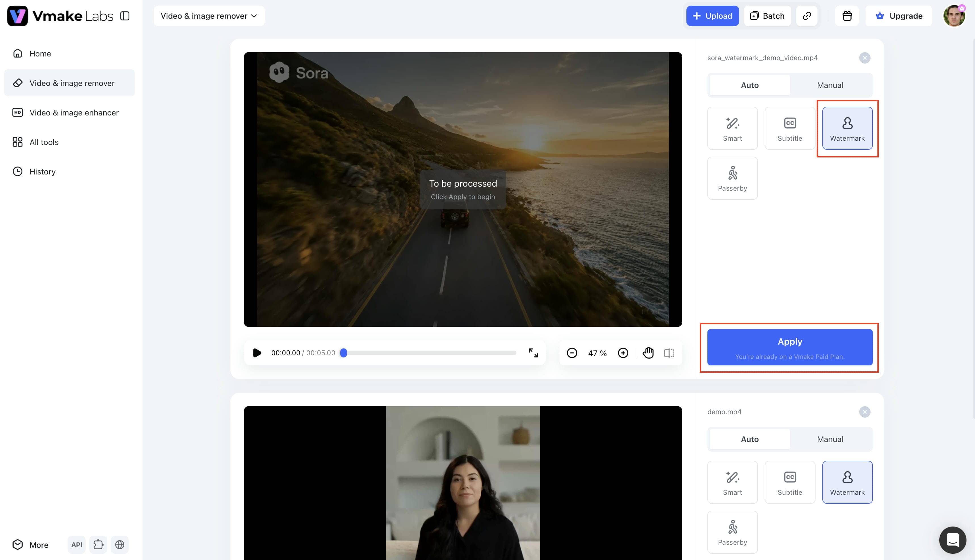Play the sora video
This screenshot has width=975, height=560.
point(257,353)
